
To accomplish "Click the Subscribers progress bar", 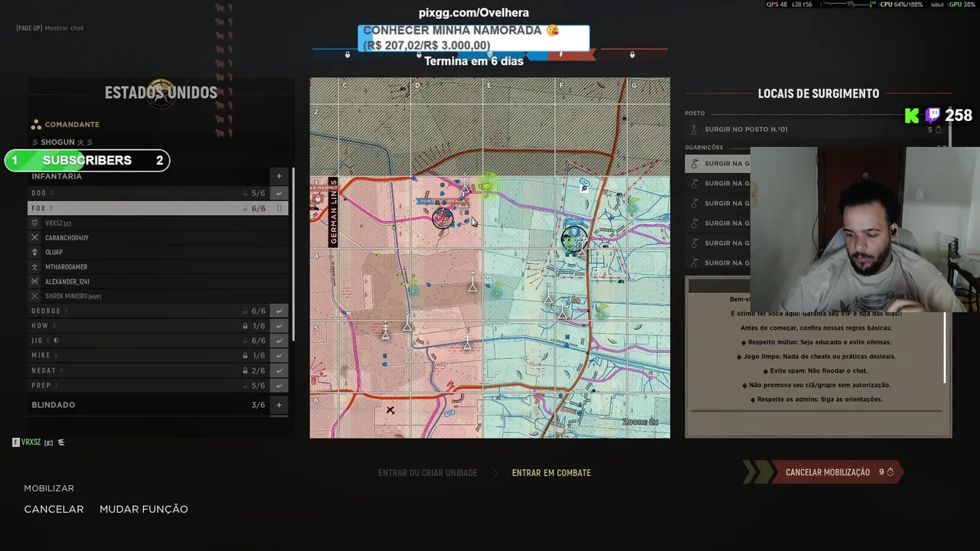I will pyautogui.click(x=87, y=161).
